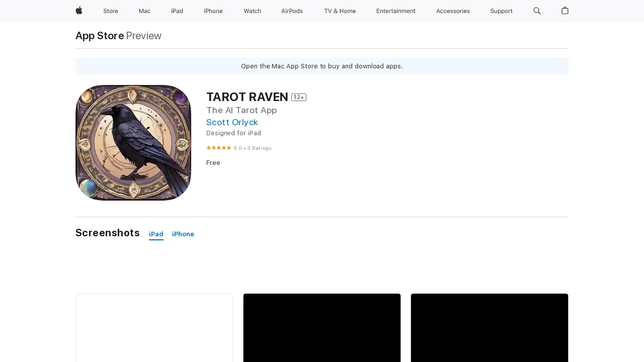Open the iPhone nav menu item

point(213,11)
